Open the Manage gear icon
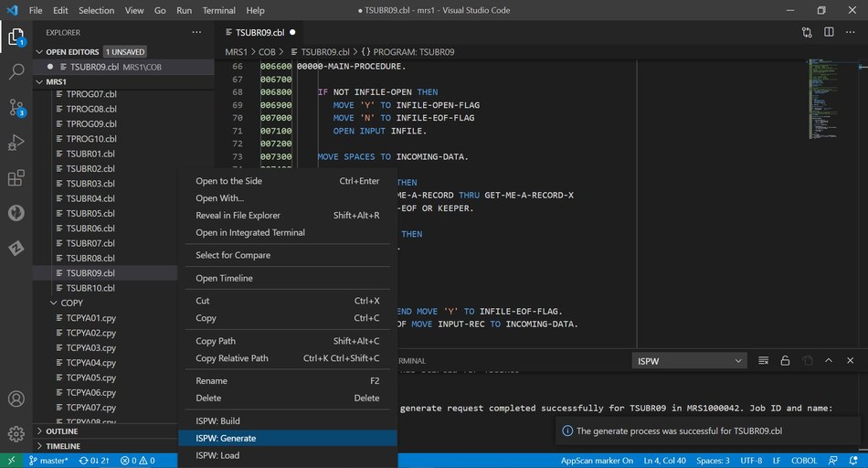This screenshot has width=868, height=468. pos(16,433)
